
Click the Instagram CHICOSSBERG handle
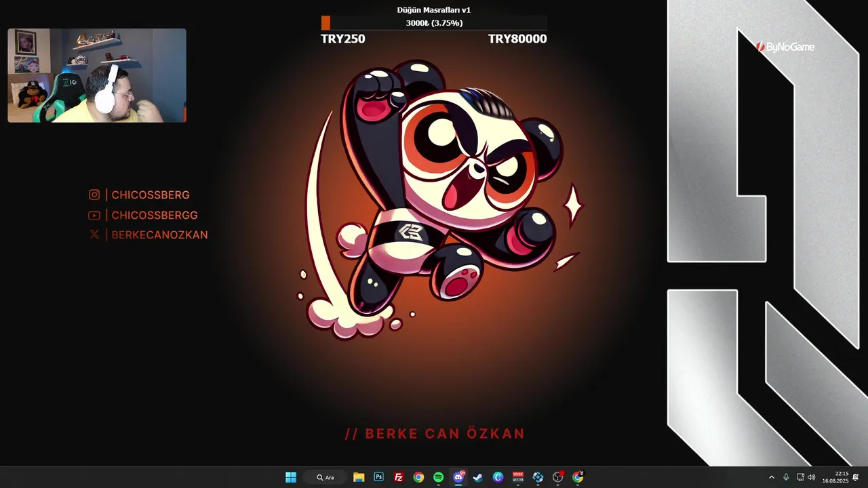pos(151,195)
